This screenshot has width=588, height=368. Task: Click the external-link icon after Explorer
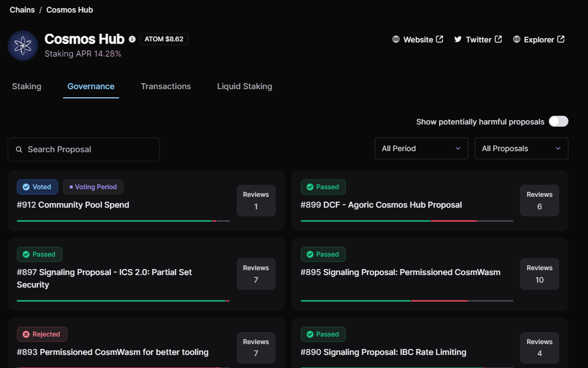pyautogui.click(x=561, y=39)
